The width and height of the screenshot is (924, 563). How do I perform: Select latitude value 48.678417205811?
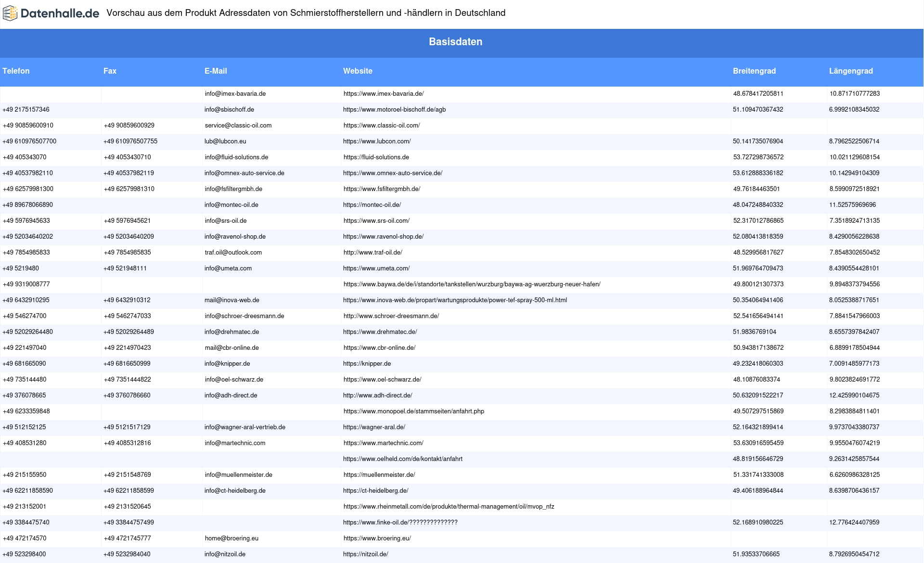tap(758, 94)
